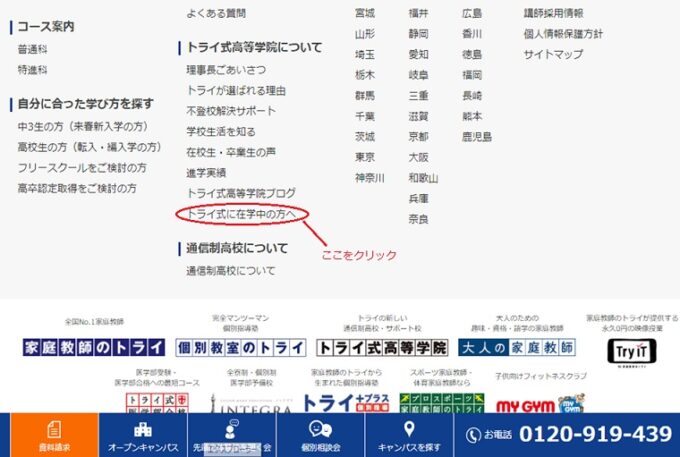Open the Try IT logo

coord(636,350)
